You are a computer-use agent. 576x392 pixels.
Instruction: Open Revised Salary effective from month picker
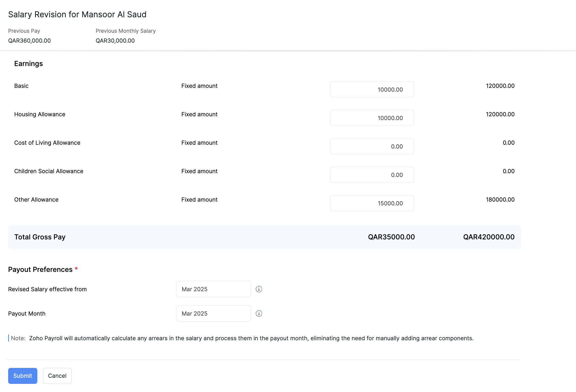pyautogui.click(x=214, y=289)
